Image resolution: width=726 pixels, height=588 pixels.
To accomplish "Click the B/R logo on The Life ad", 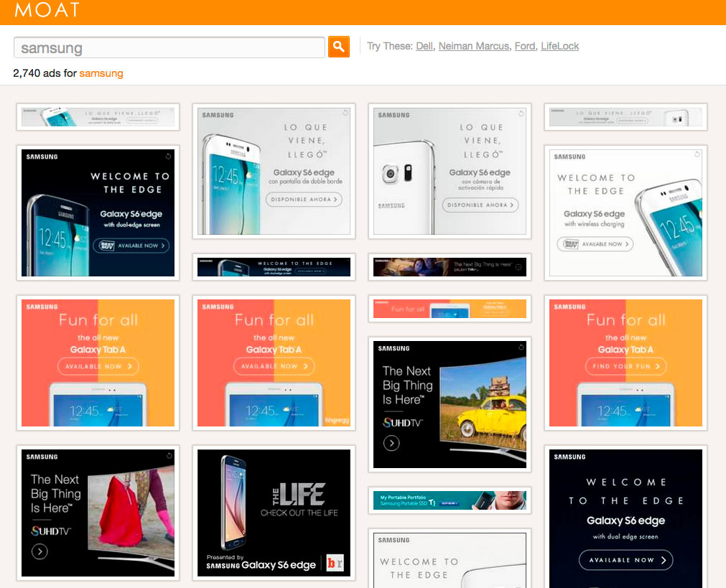I will (335, 563).
